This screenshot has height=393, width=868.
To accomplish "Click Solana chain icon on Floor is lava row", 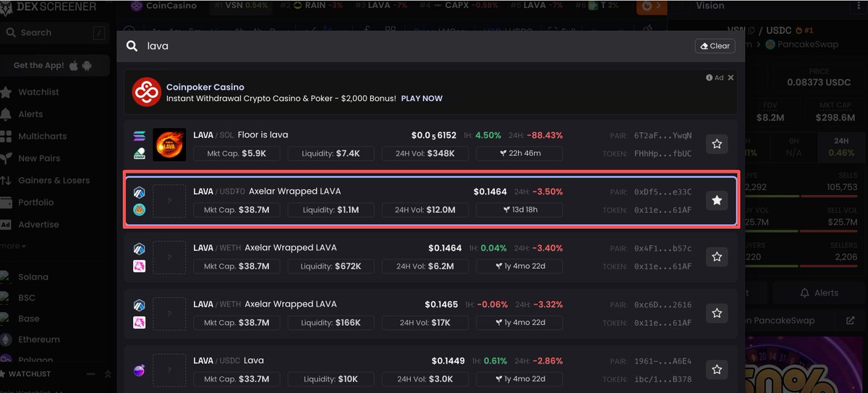I will pyautogui.click(x=140, y=136).
